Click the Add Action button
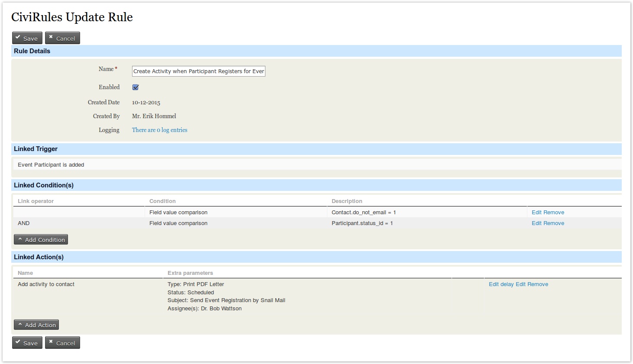 pos(36,325)
